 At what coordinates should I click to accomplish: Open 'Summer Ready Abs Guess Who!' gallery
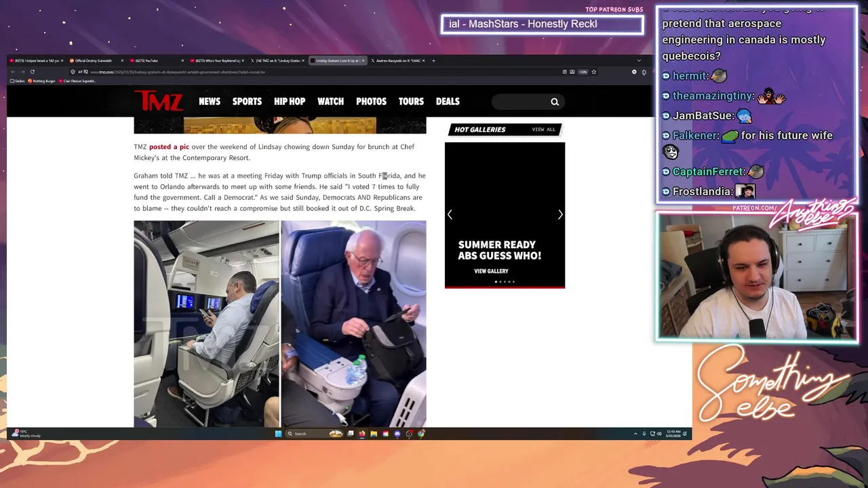[x=500, y=250]
